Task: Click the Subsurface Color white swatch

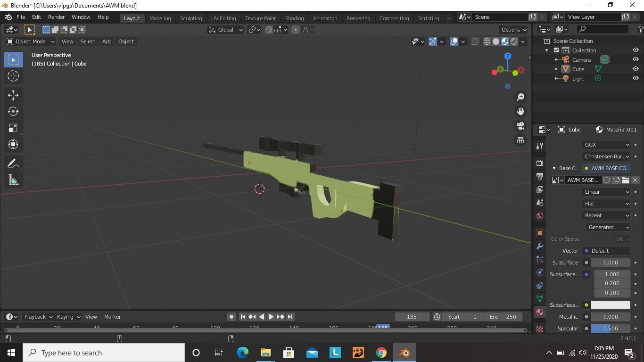Action: pos(611,305)
